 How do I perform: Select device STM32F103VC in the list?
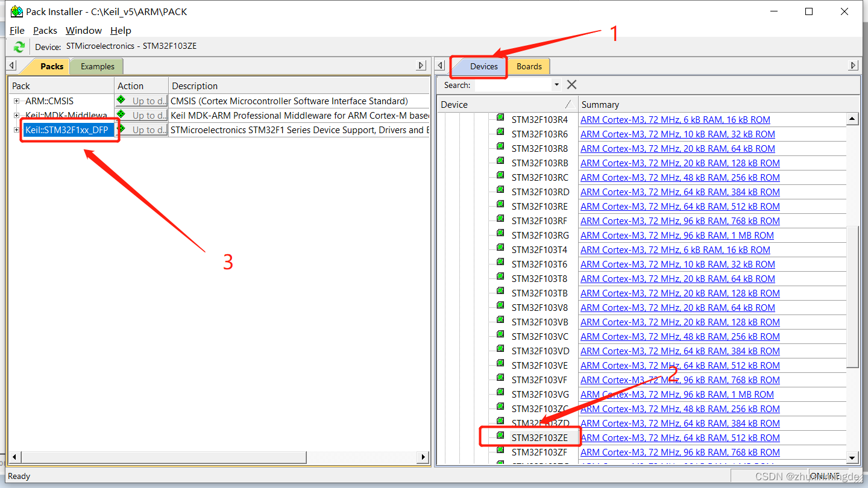(x=540, y=336)
